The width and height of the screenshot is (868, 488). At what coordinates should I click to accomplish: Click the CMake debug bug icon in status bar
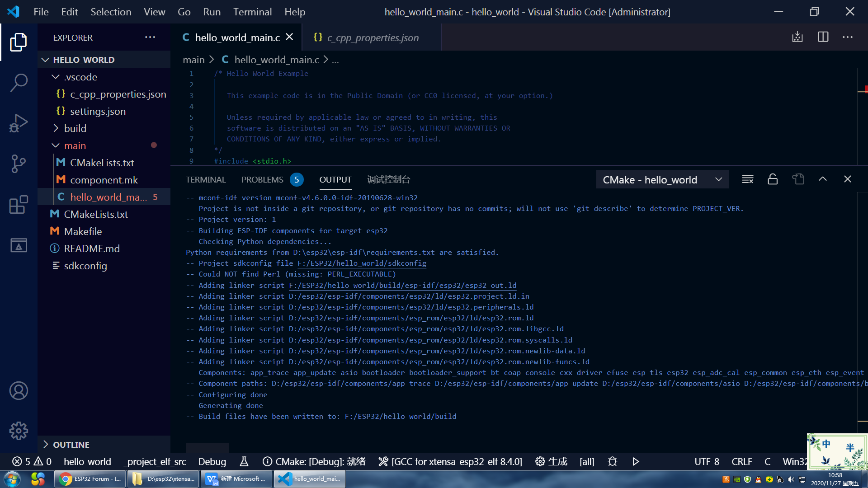[x=612, y=461]
